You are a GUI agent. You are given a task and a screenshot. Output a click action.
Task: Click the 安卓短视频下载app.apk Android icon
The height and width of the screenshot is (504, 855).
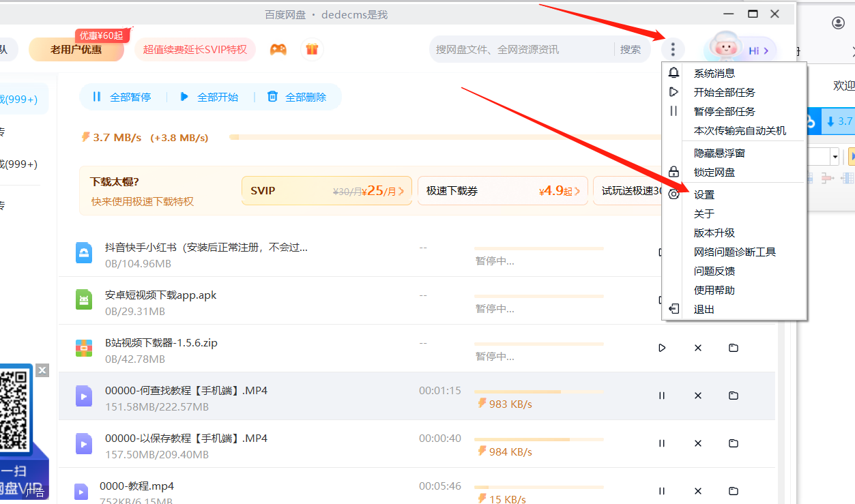[84, 300]
